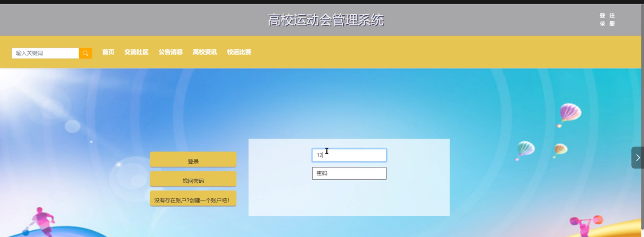
Task: Select the 高校资讯 nav item
Action: tap(205, 52)
